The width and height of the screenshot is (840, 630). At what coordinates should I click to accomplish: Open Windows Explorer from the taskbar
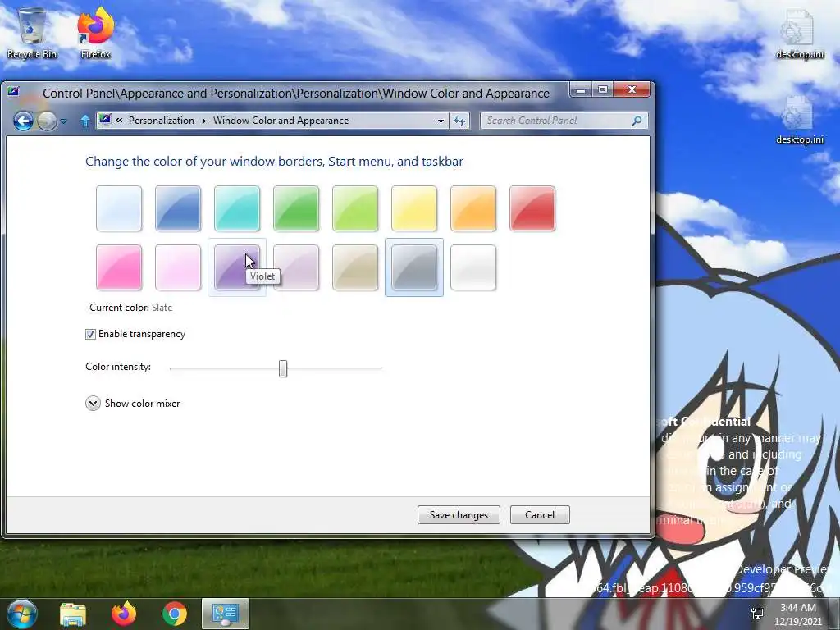(73, 614)
